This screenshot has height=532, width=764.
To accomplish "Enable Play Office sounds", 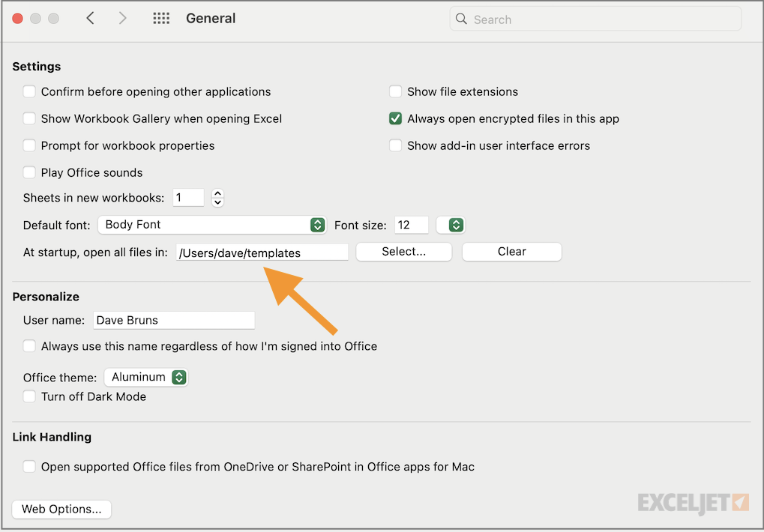I will point(29,172).
